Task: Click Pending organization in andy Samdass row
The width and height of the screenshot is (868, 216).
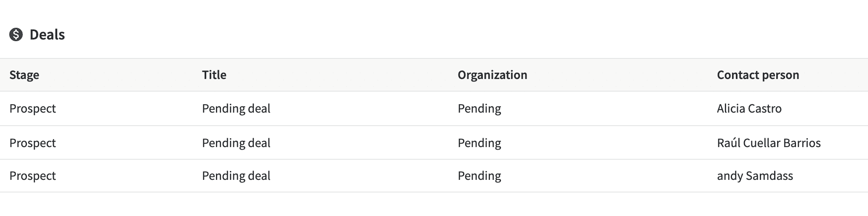Action: [x=479, y=176]
